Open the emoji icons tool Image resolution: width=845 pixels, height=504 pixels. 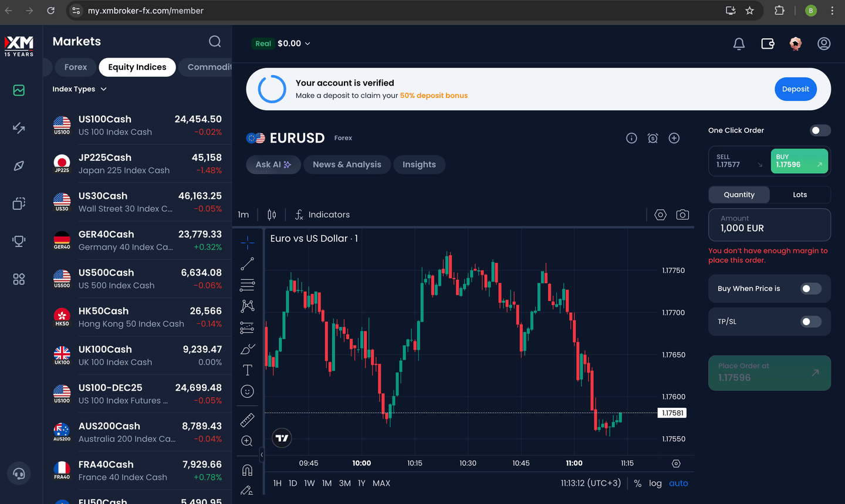[248, 391]
